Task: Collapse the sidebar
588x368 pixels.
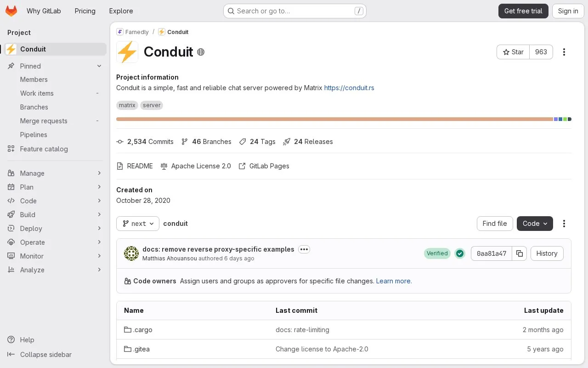Action: (x=40, y=355)
